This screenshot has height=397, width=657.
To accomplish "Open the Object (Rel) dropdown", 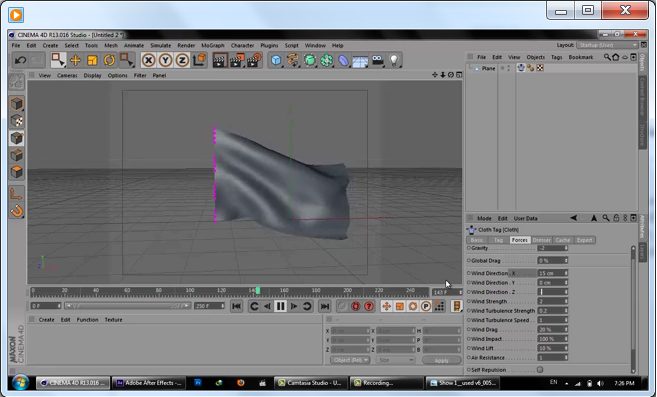I will coord(350,360).
